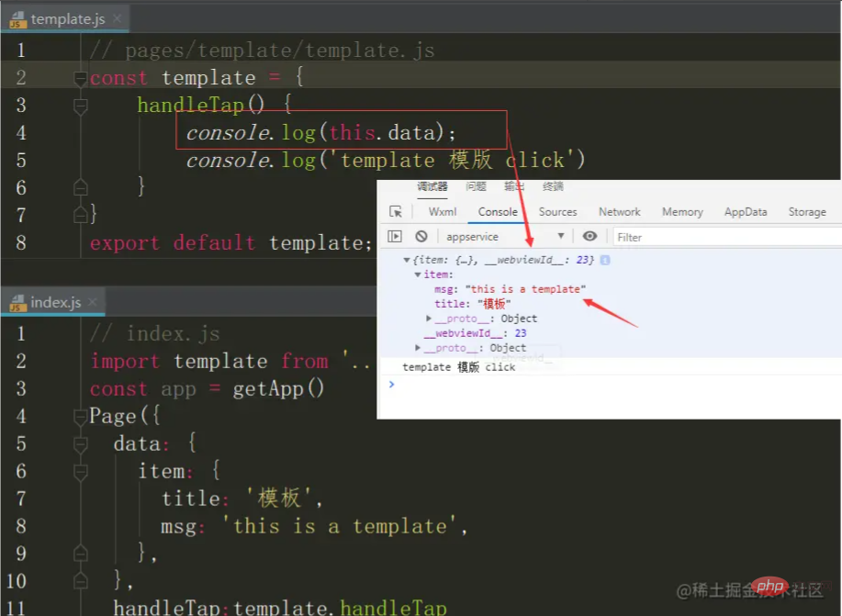Switch to the index.js editor tab
This screenshot has width=842, height=616.
tap(53, 302)
